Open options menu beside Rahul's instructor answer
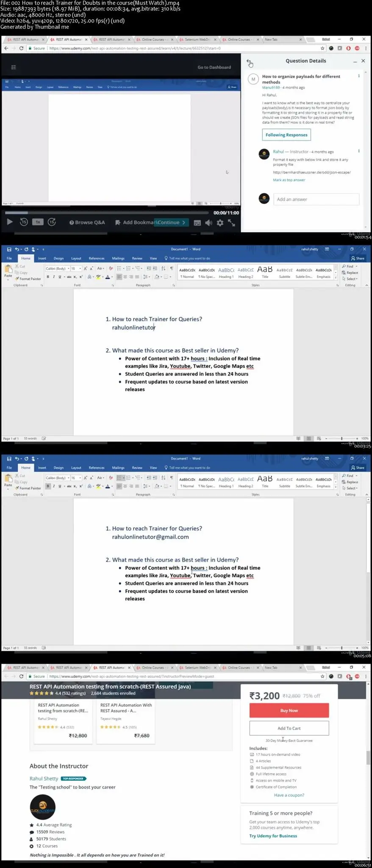372x868 pixels. 359,151
